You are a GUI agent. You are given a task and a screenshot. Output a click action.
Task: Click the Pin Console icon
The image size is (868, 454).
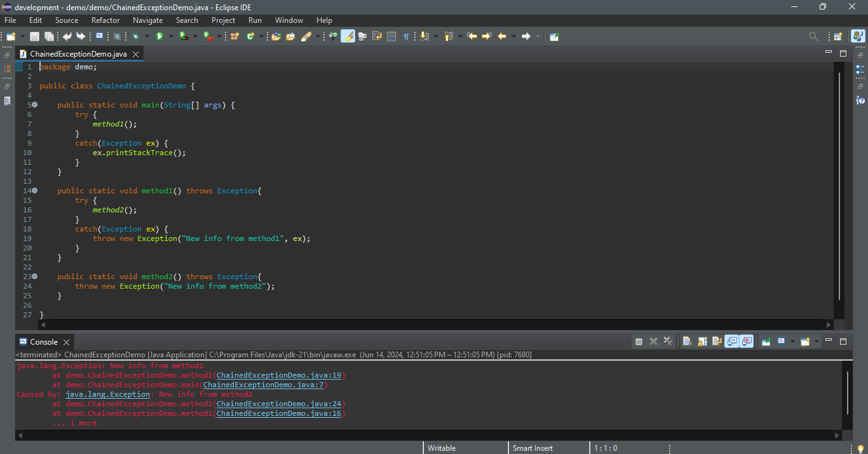[766, 341]
